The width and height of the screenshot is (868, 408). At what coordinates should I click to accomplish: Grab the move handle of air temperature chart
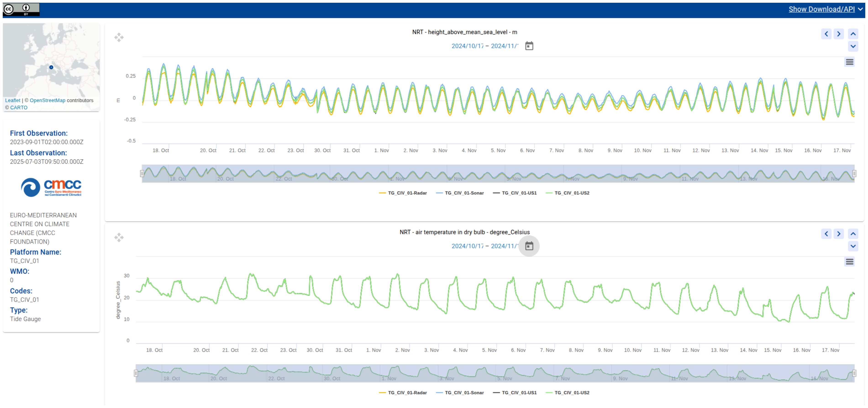click(119, 237)
